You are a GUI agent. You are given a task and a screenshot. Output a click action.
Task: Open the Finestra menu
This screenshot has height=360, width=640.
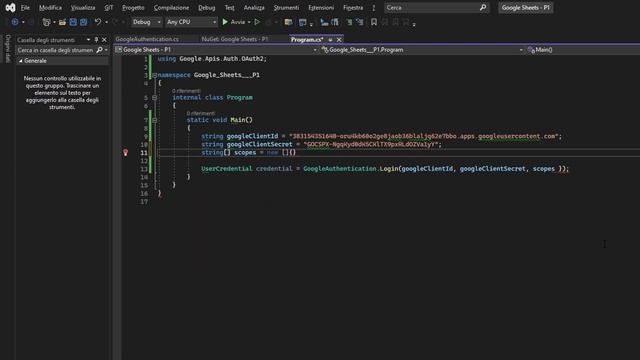[353, 8]
